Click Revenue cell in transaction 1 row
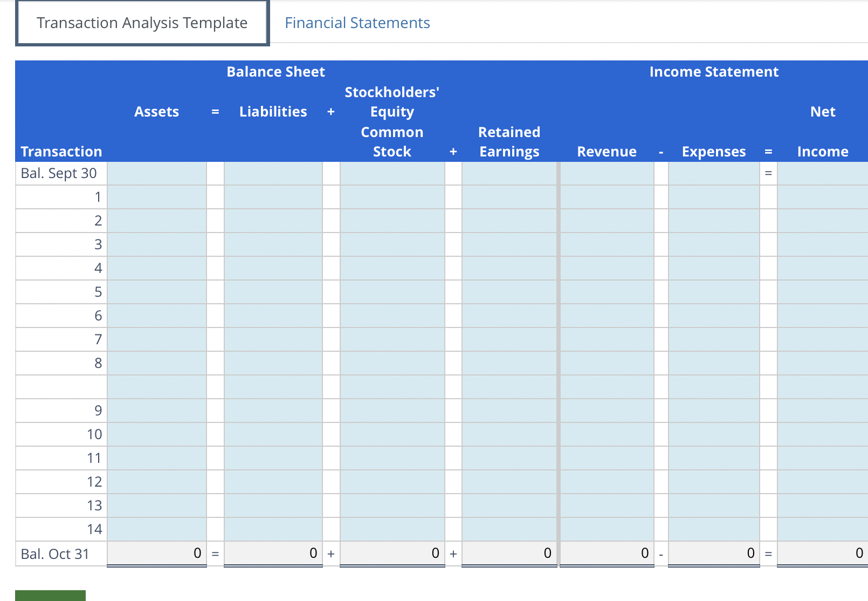Viewport: 868px width, 601px height. pos(607,197)
